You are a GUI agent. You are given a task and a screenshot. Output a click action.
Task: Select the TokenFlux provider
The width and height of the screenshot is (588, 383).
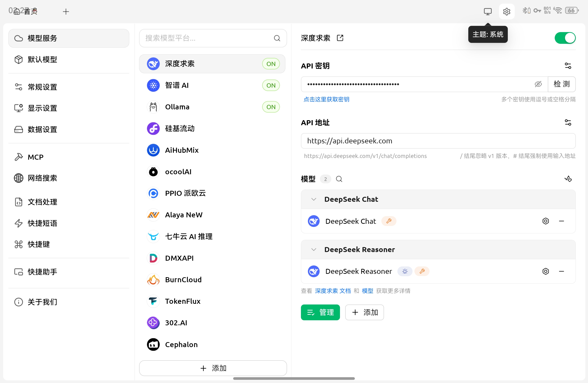pos(212,301)
